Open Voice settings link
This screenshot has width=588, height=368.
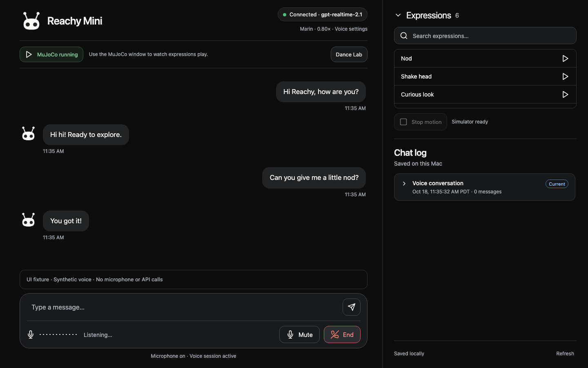[x=351, y=29]
